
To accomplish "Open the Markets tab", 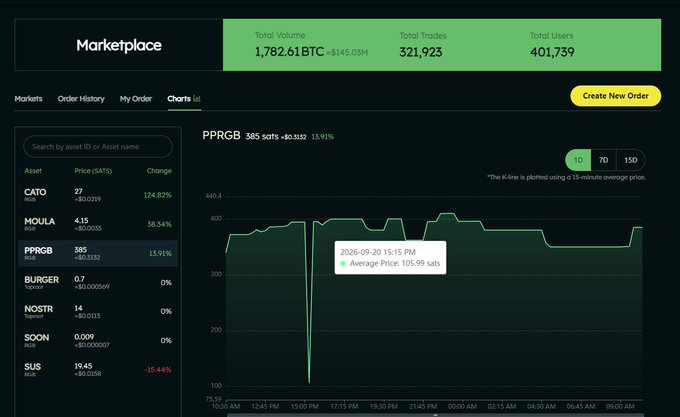I will (28, 99).
